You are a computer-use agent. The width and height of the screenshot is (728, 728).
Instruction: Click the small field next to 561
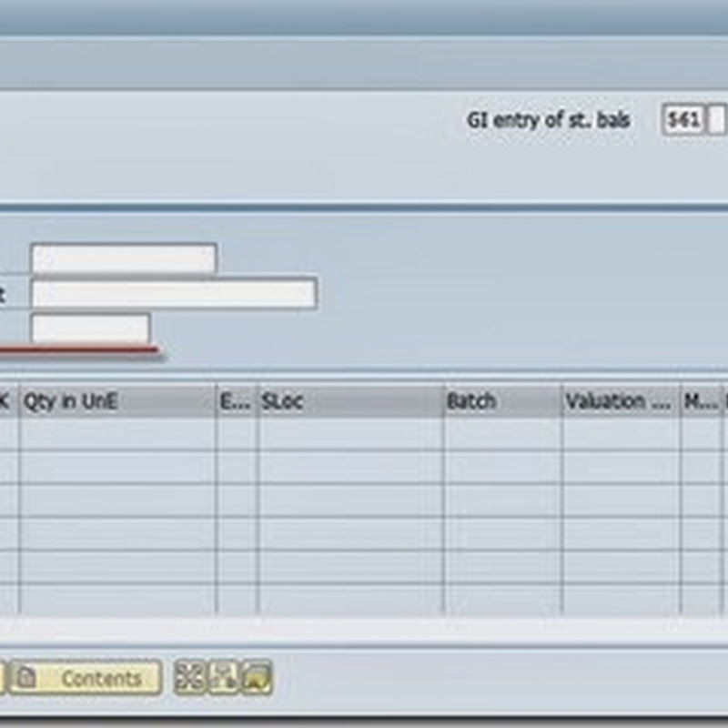pos(717,120)
